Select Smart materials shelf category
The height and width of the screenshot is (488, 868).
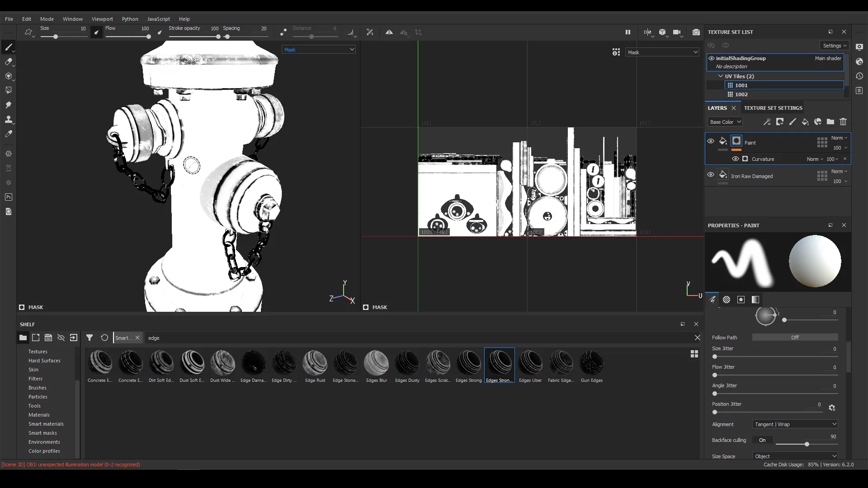[46, 424]
